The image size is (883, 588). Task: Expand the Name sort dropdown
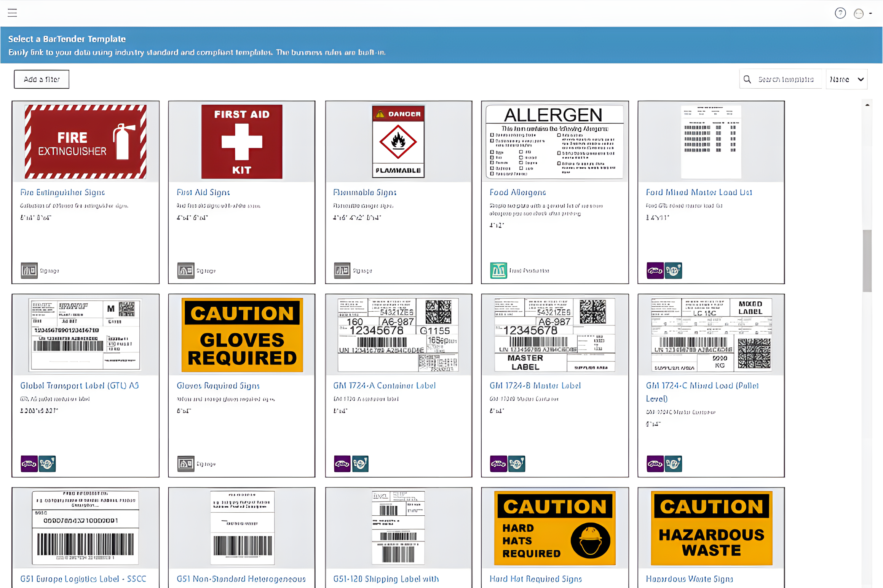click(846, 79)
